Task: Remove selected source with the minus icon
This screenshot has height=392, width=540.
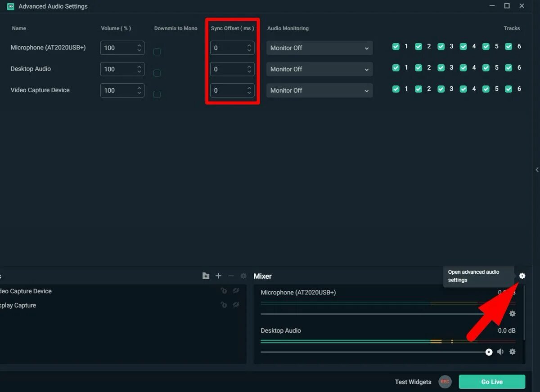Action: [231, 276]
